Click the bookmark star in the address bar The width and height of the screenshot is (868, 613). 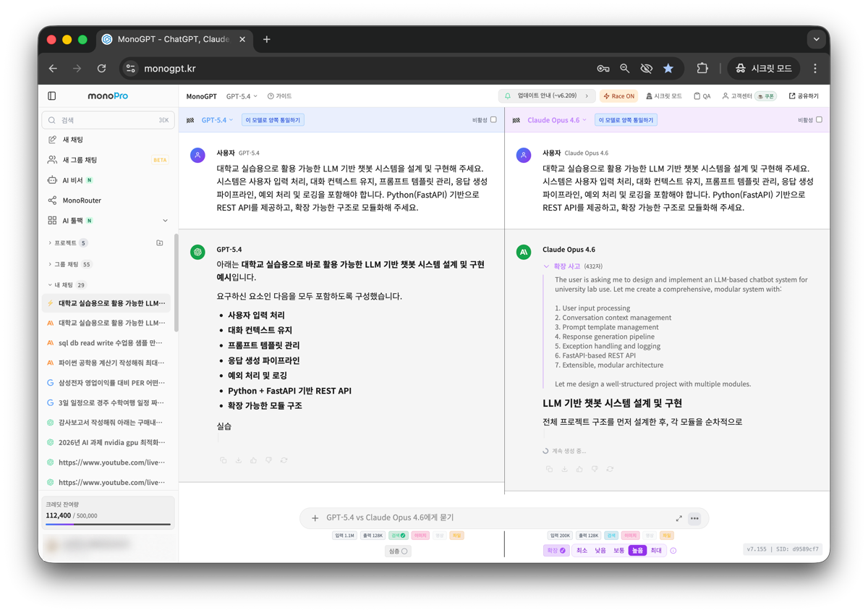coord(668,69)
